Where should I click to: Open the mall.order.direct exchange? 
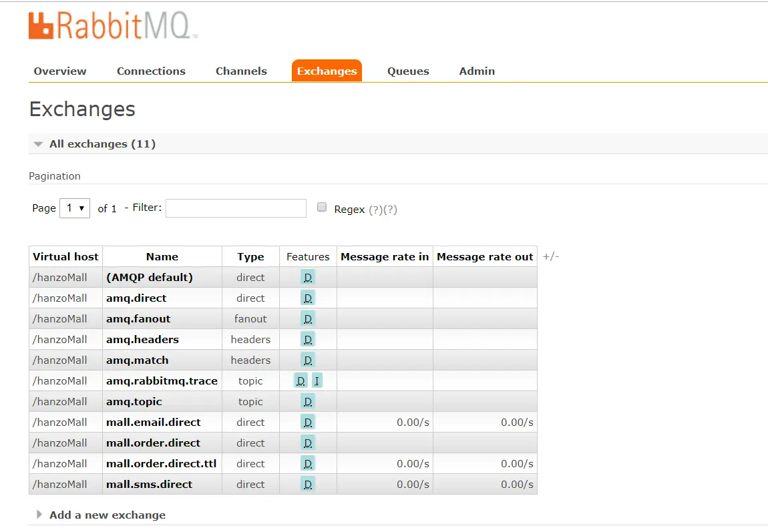(x=154, y=443)
